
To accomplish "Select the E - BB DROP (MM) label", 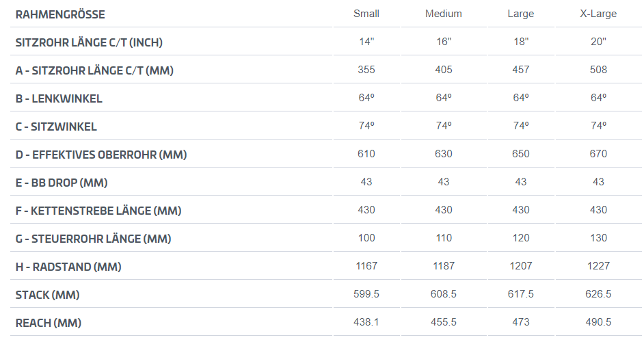I will coord(62,183).
